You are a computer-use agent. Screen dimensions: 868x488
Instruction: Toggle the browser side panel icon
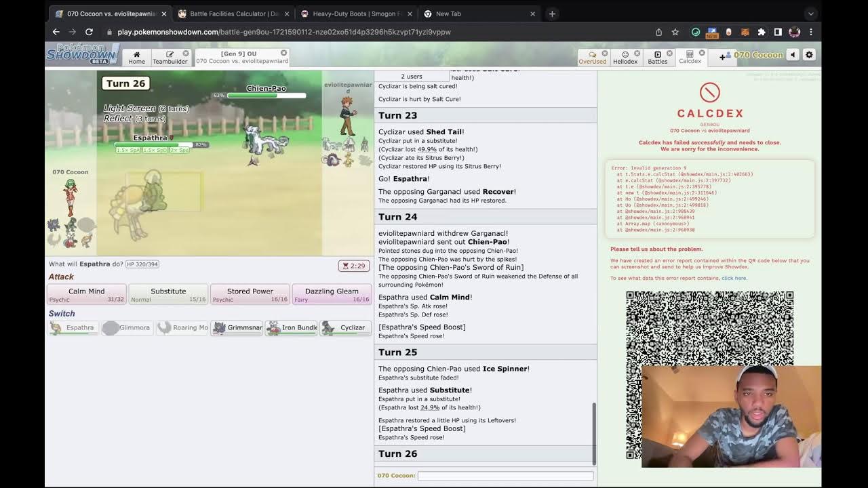pyautogui.click(x=778, y=32)
